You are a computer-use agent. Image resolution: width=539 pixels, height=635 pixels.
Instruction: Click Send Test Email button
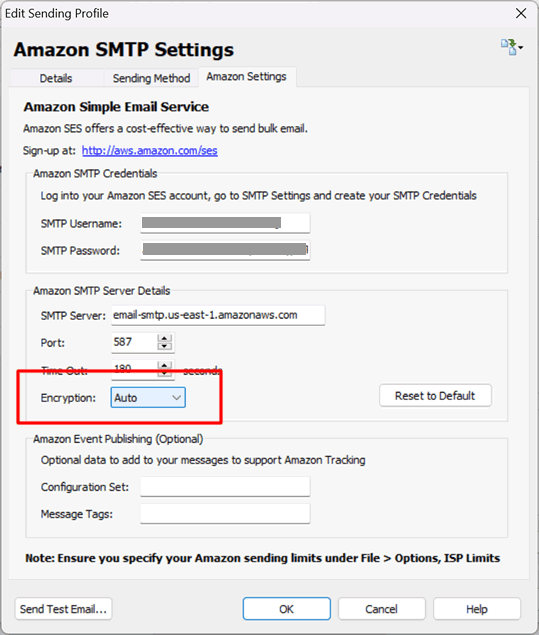64,609
